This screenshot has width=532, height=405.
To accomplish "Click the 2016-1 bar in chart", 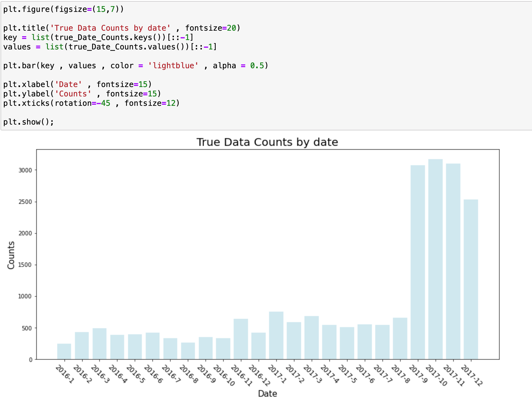I will (64, 351).
